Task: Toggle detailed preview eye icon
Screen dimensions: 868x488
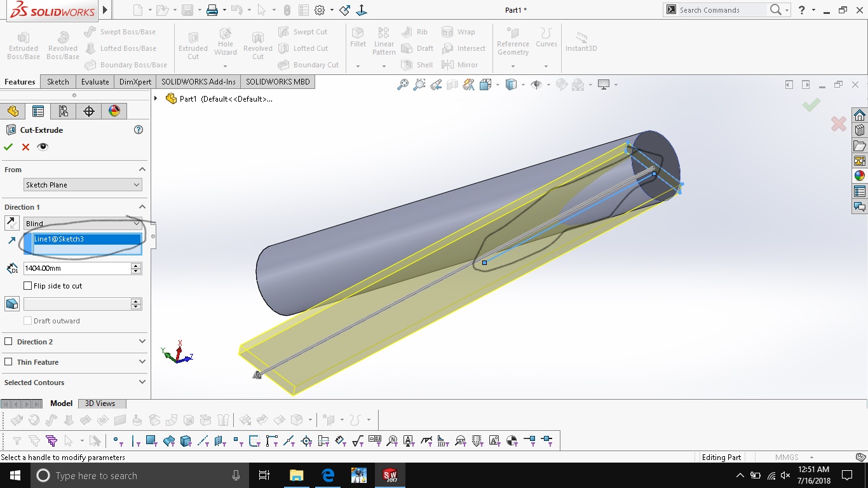Action: (x=43, y=147)
